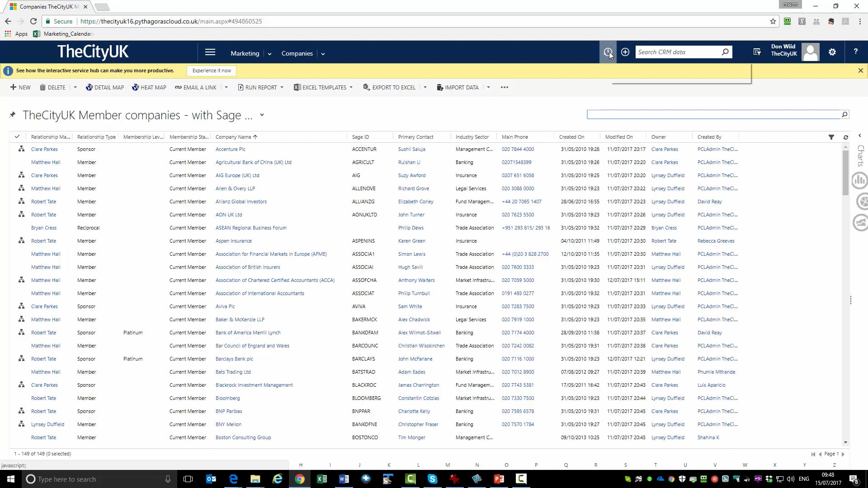
Task: Expand Excel Templates dropdown
Action: (351, 88)
